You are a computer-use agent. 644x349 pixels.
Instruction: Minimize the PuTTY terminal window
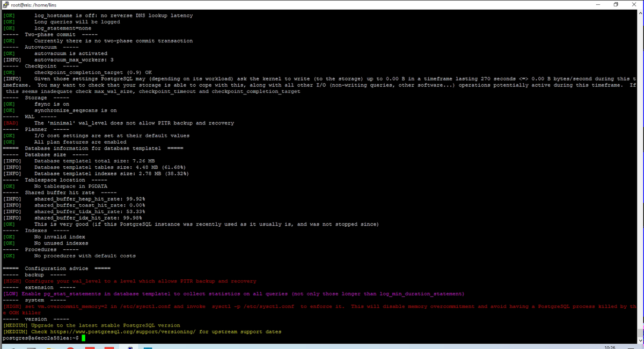click(598, 4)
